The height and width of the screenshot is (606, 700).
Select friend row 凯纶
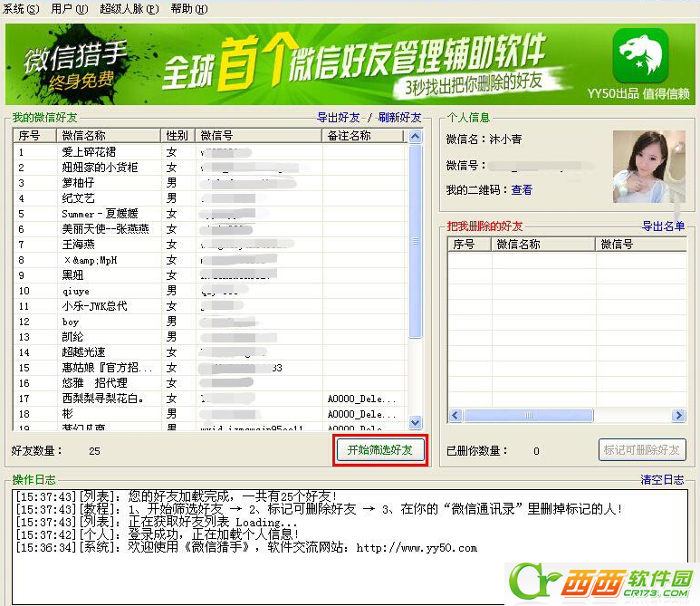210,337
